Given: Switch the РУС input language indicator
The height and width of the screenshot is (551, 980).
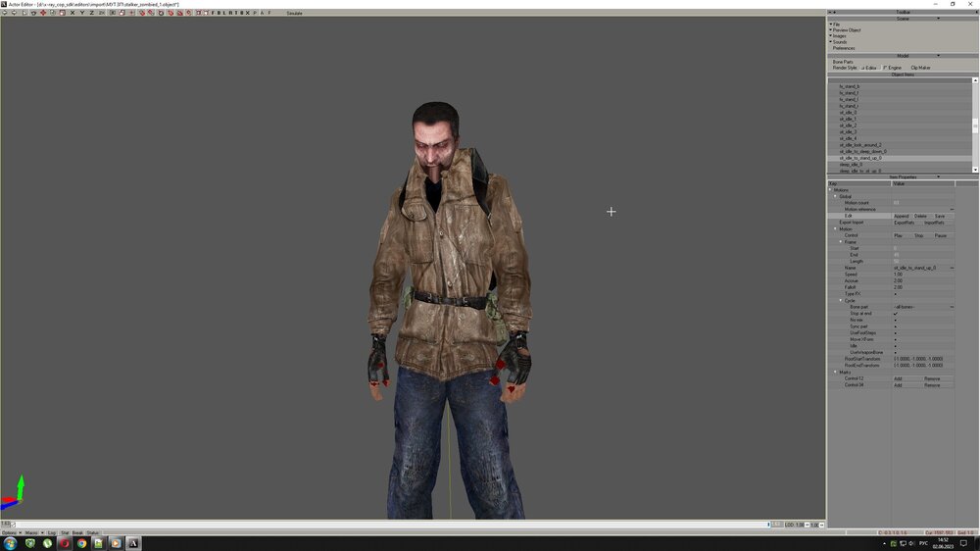Looking at the screenshot, I should point(923,543).
